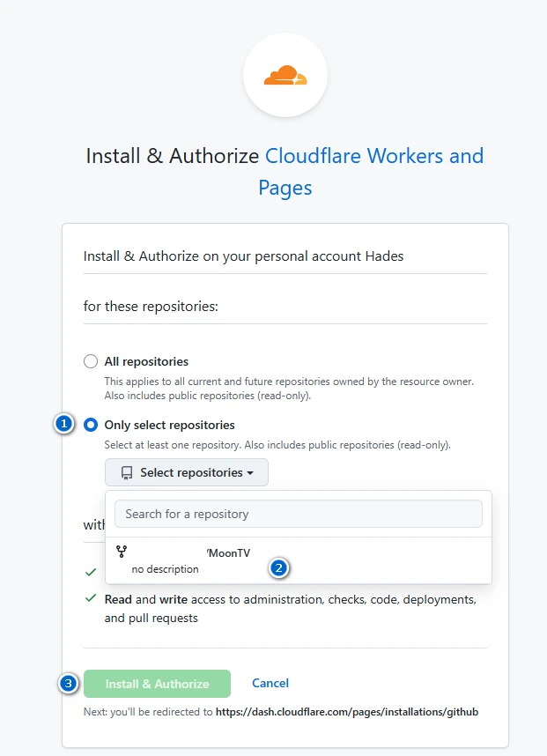Click the "All repositories" label text
Screen dimensions: 547x756
coord(146,361)
